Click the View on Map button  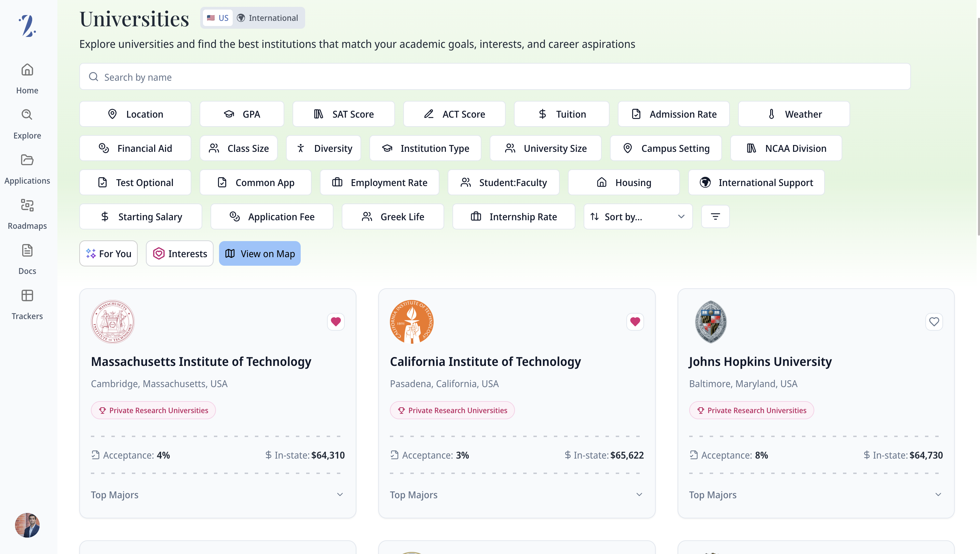click(x=259, y=254)
